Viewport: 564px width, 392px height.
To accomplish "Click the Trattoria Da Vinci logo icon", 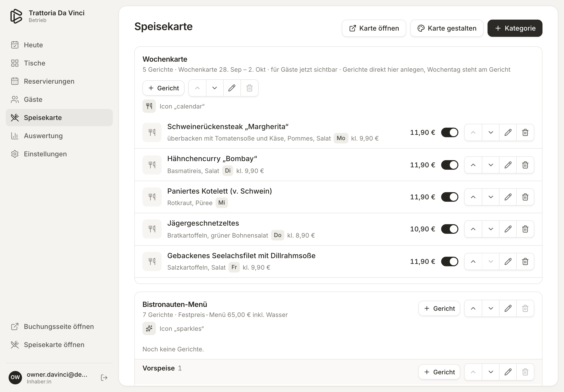I will (16, 16).
